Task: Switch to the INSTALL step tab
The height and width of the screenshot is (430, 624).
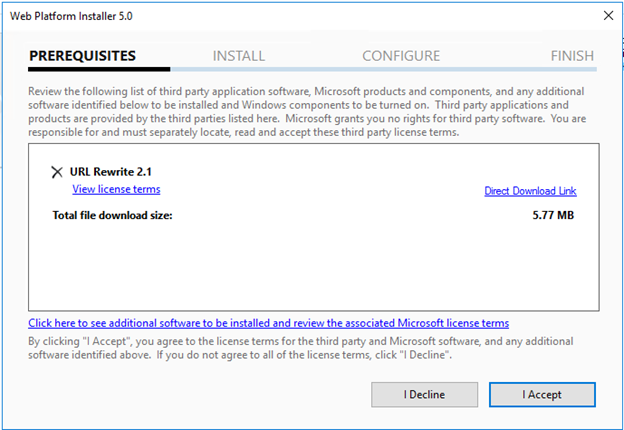Action: (239, 56)
